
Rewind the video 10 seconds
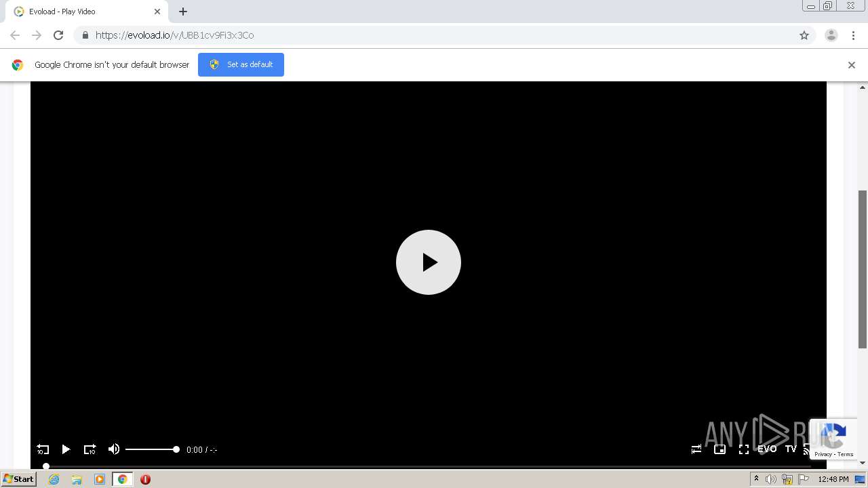point(43,449)
